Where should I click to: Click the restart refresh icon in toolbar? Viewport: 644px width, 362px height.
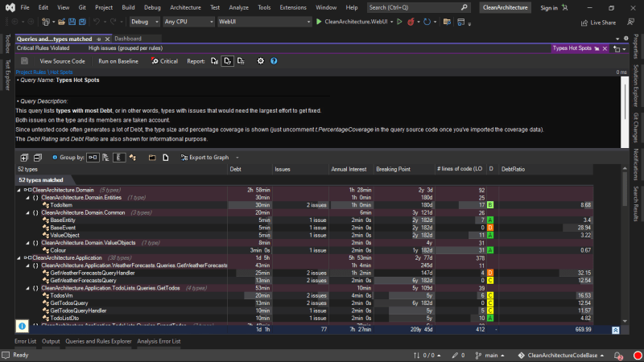point(427,22)
